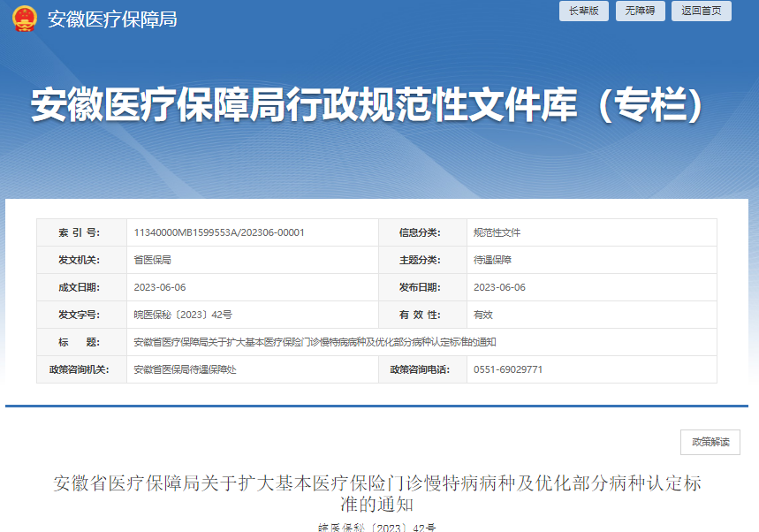Click the phone number 0551-69029771
This screenshot has width=759, height=532.
[x=508, y=369]
